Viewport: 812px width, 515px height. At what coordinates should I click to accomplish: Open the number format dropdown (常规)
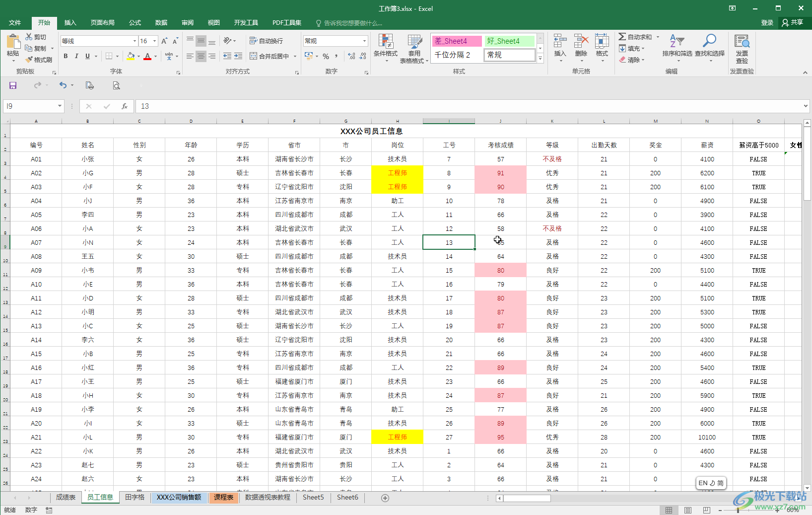[364, 41]
